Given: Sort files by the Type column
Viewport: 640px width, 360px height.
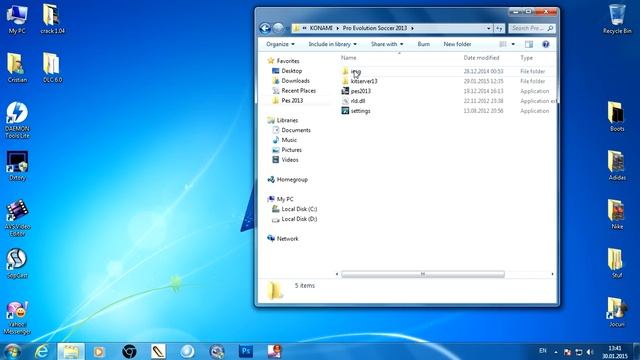Looking at the screenshot, I should point(527,58).
